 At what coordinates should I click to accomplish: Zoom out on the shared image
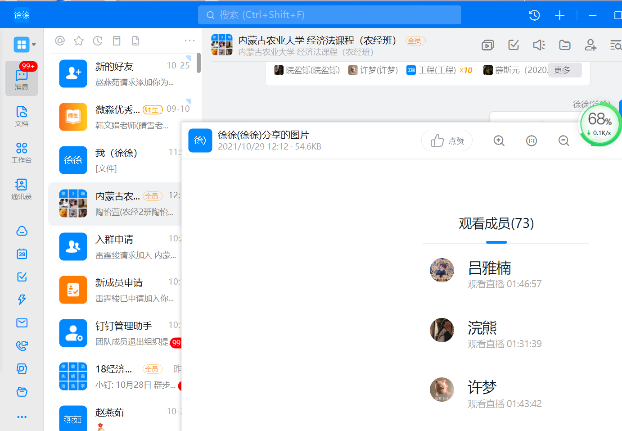point(564,141)
